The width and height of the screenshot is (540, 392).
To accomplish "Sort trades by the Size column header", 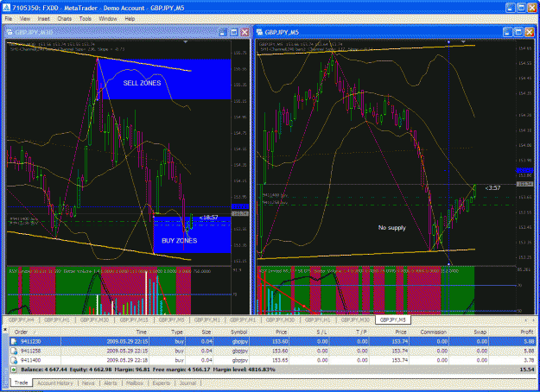I will pyautogui.click(x=200, y=332).
